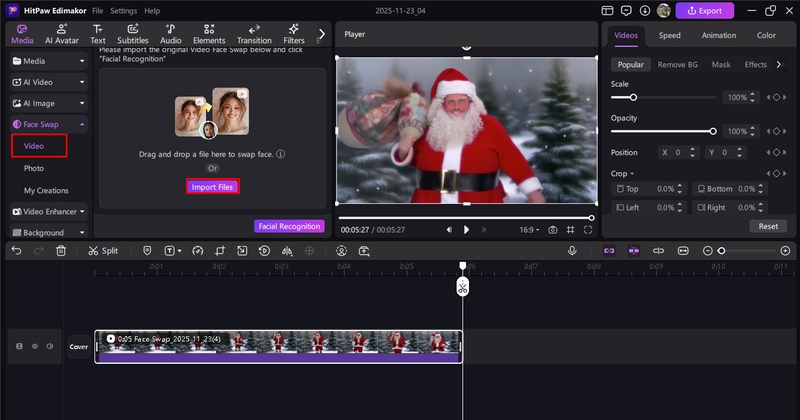Open the Settings menu
The height and width of the screenshot is (420, 800).
pos(123,10)
